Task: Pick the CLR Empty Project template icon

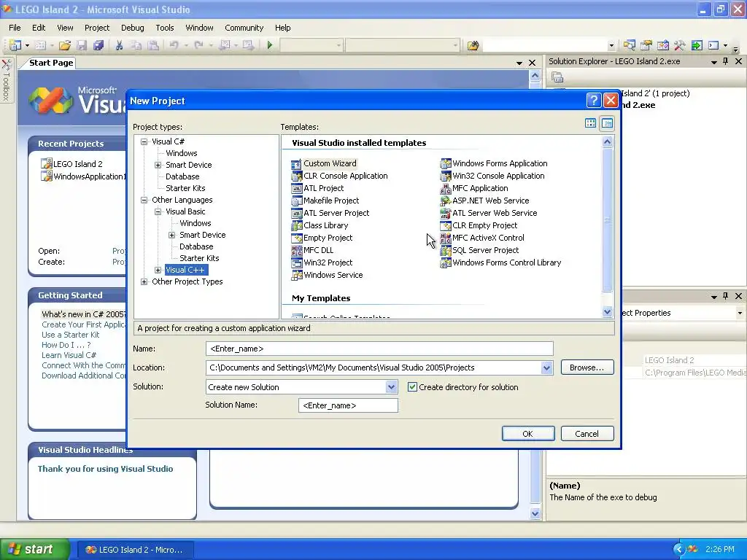Action: click(x=446, y=226)
